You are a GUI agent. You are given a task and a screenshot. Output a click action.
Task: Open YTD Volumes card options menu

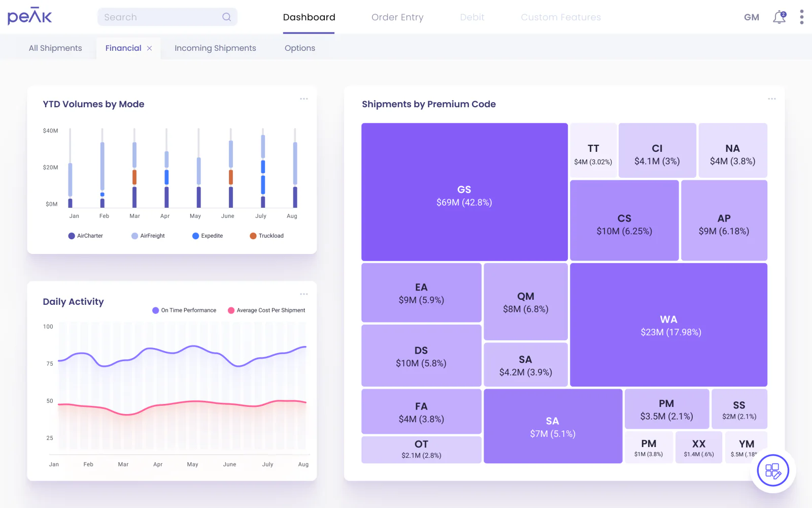[304, 99]
